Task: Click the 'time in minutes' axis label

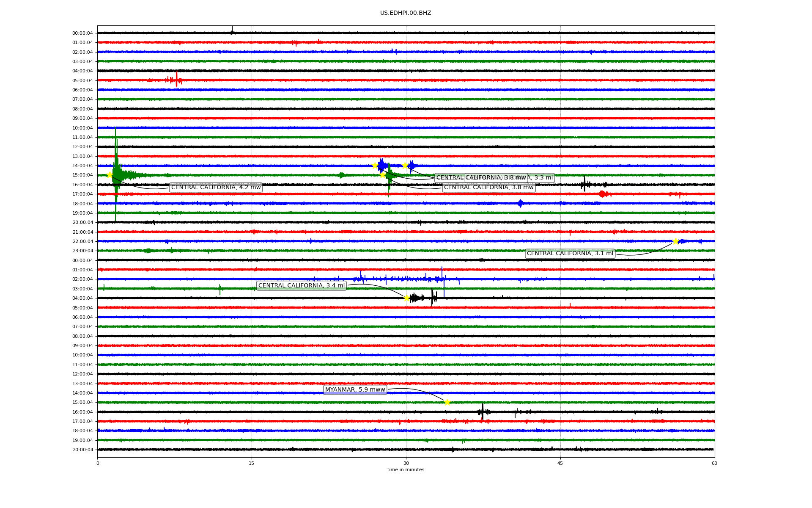Action: pos(406,470)
